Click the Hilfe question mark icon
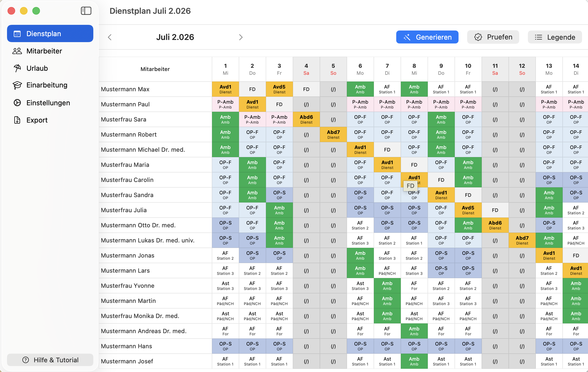 click(x=26, y=360)
